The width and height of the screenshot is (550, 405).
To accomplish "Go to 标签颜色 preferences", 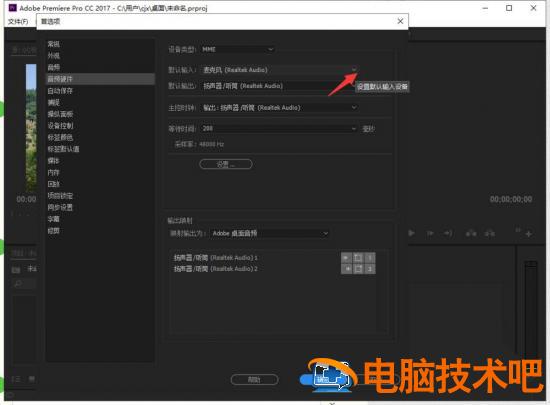I will point(60,137).
